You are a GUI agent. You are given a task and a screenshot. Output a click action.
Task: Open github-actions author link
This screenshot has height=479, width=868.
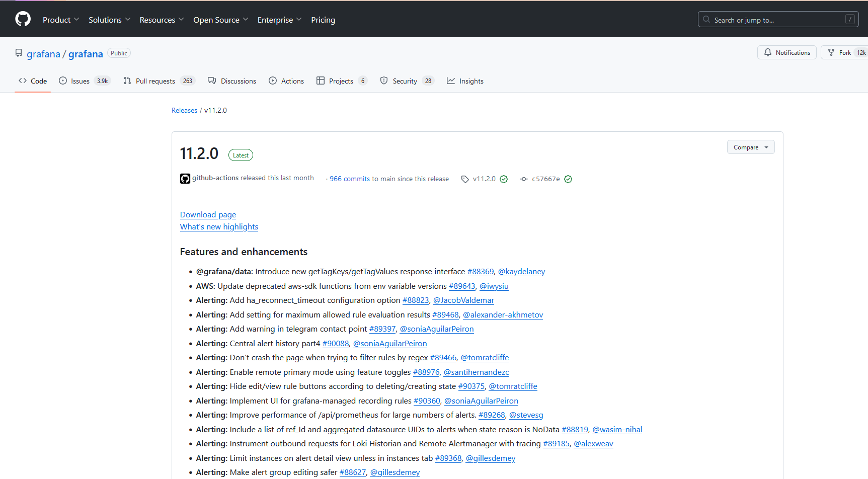point(215,178)
